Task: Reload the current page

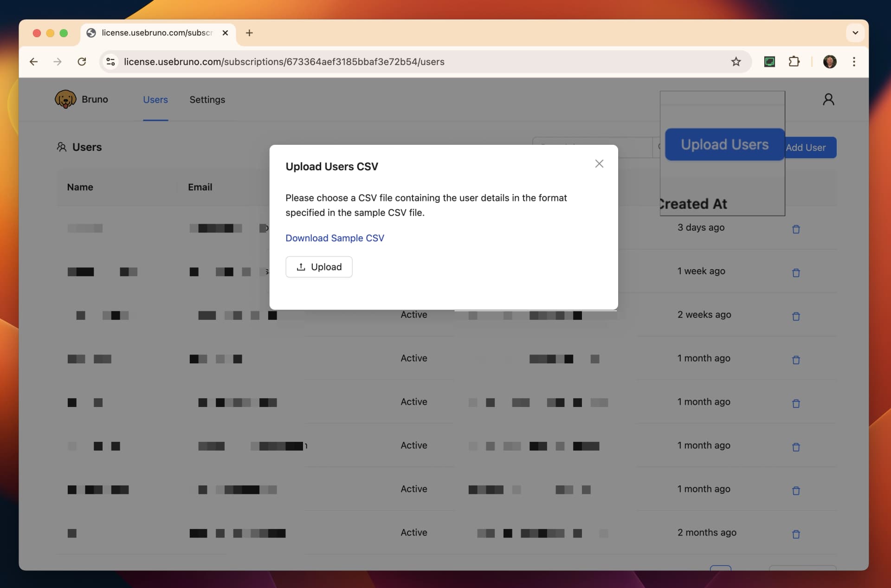Action: [82, 62]
